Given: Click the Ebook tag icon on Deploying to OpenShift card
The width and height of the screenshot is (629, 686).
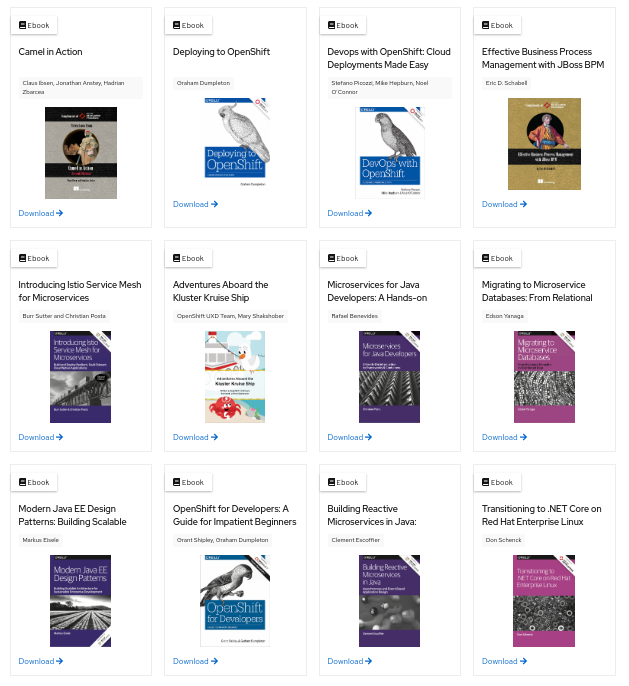Looking at the screenshot, I should (177, 25).
